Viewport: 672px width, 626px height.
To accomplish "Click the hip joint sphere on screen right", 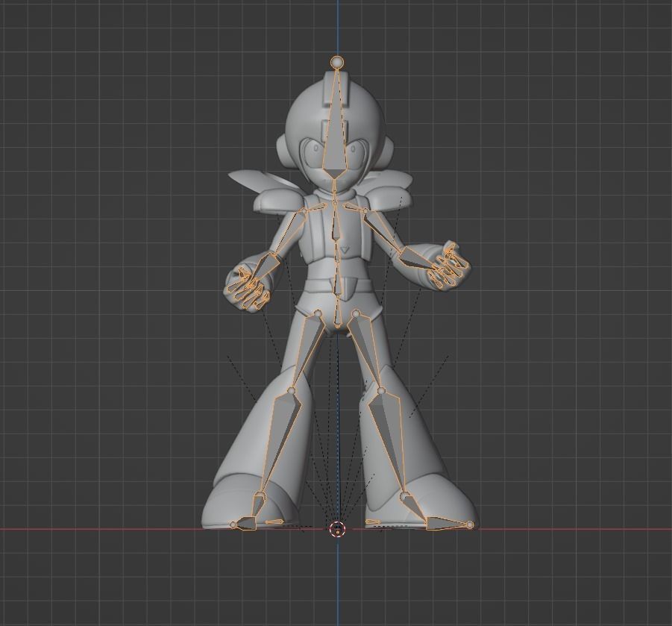I will [356, 313].
